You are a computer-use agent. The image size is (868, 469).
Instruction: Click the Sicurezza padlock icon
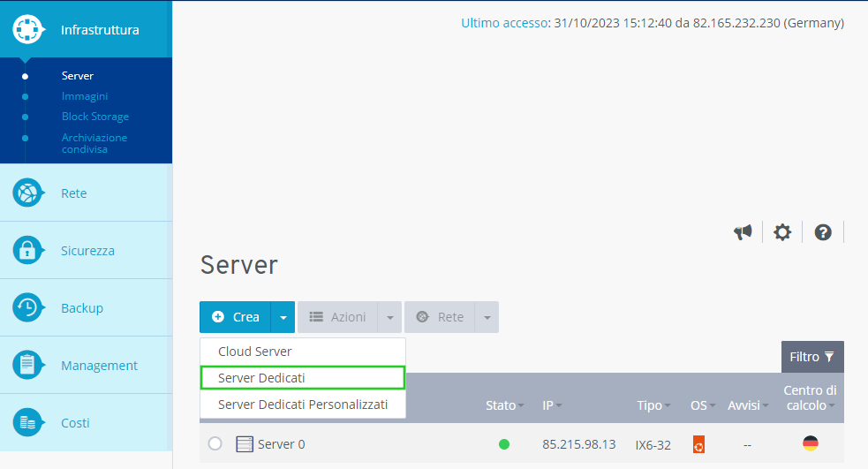coord(27,250)
